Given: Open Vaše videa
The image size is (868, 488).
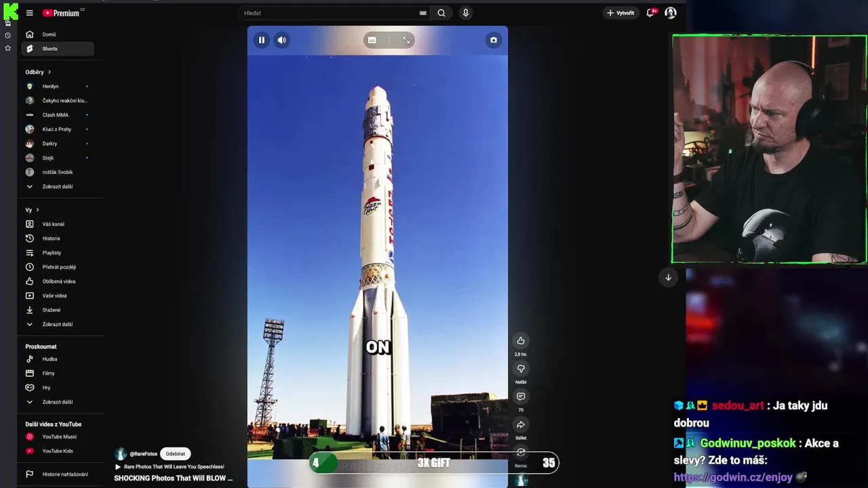Looking at the screenshot, I should point(57,296).
